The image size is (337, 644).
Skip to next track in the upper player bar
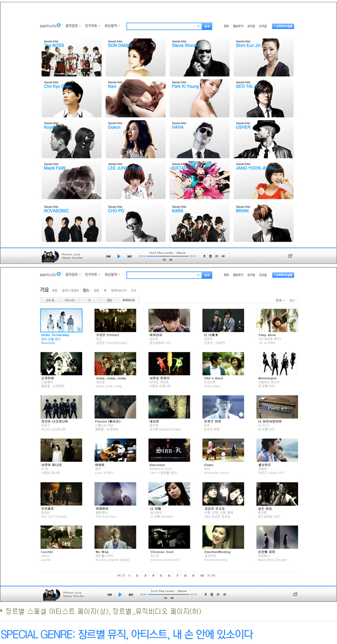(129, 256)
